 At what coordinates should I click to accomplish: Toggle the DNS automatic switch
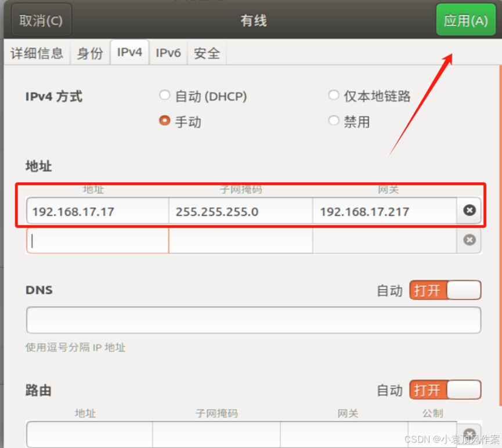click(445, 290)
